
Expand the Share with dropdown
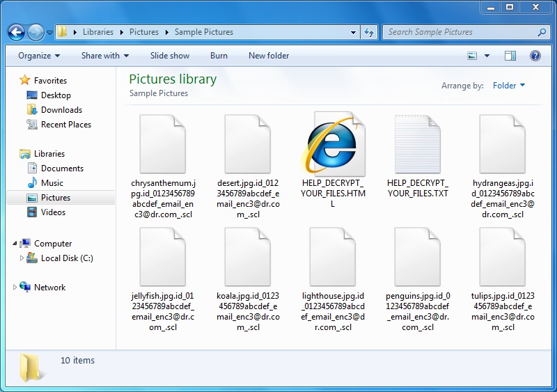coord(105,56)
